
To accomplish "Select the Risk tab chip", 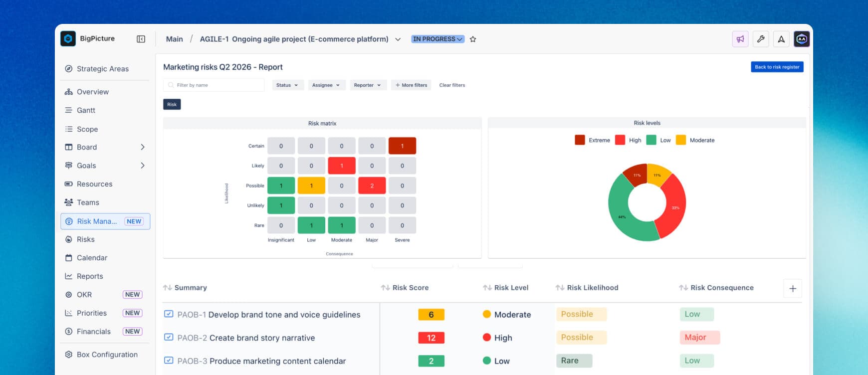I will pyautogui.click(x=172, y=104).
